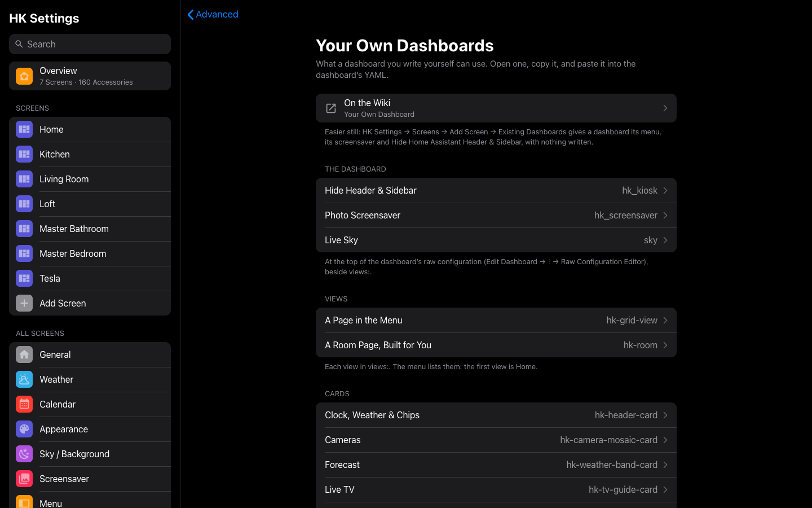Click the hk-weather-band-card value

(612, 465)
